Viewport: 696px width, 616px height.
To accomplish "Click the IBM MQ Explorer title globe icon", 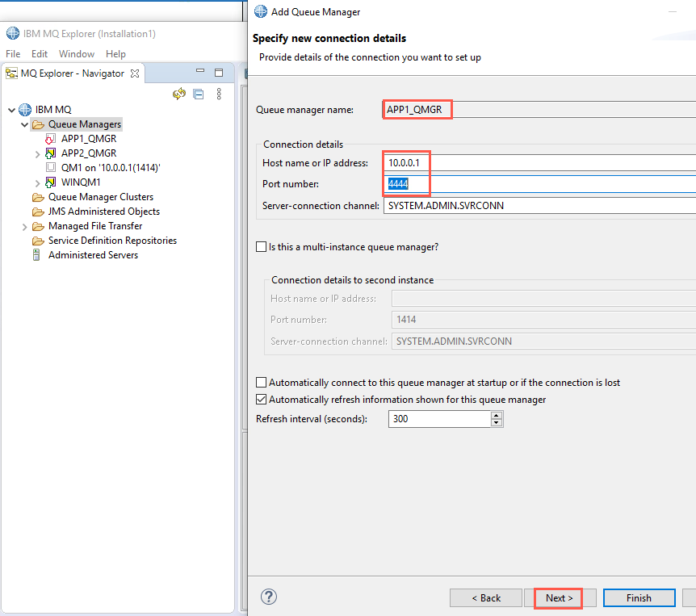I will (x=13, y=33).
